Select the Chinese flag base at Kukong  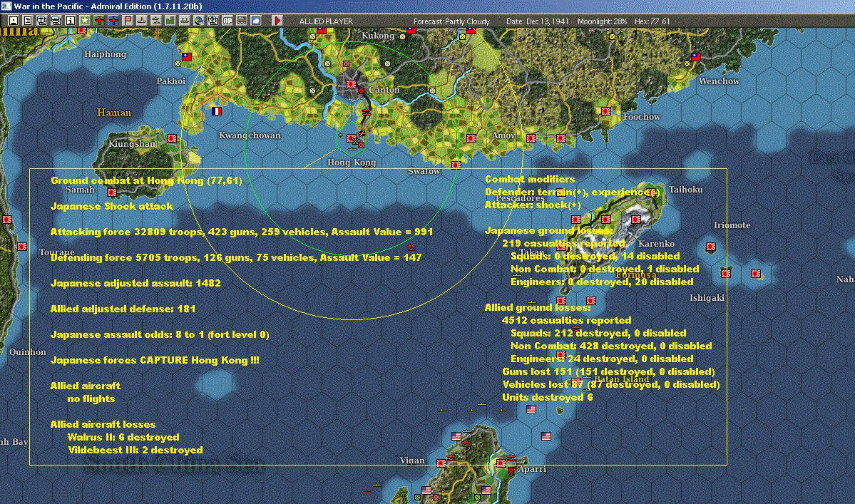pyautogui.click(x=411, y=30)
